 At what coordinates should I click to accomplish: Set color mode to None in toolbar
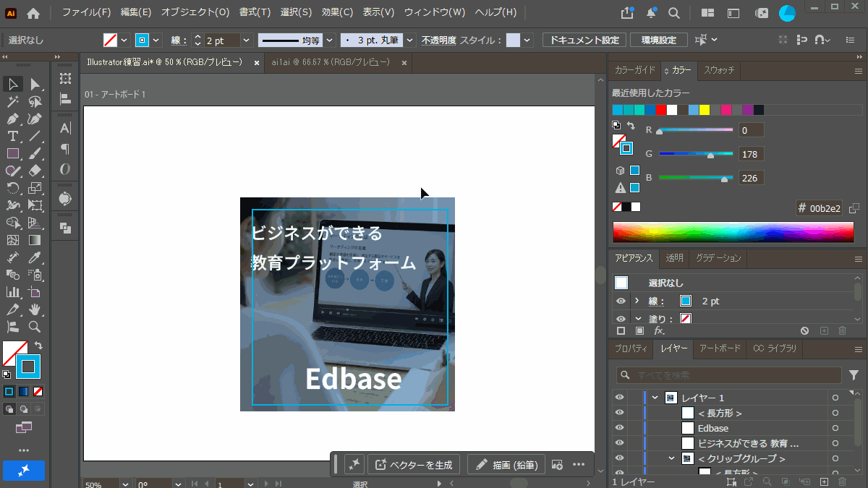tap(38, 391)
